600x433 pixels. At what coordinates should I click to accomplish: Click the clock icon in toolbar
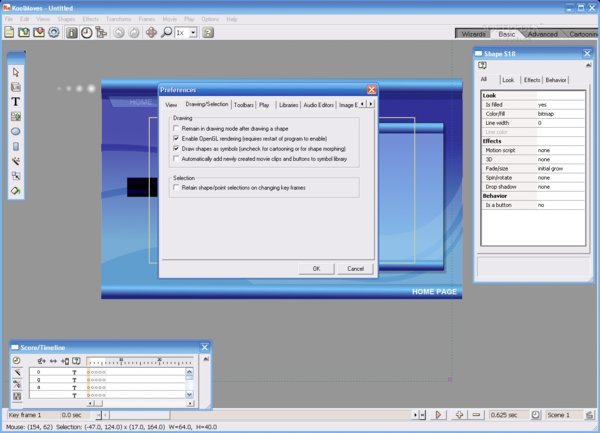click(87, 32)
